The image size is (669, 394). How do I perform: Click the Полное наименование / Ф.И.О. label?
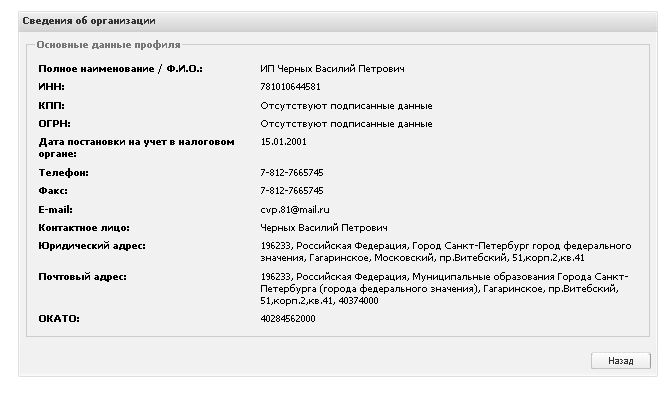tap(120, 69)
